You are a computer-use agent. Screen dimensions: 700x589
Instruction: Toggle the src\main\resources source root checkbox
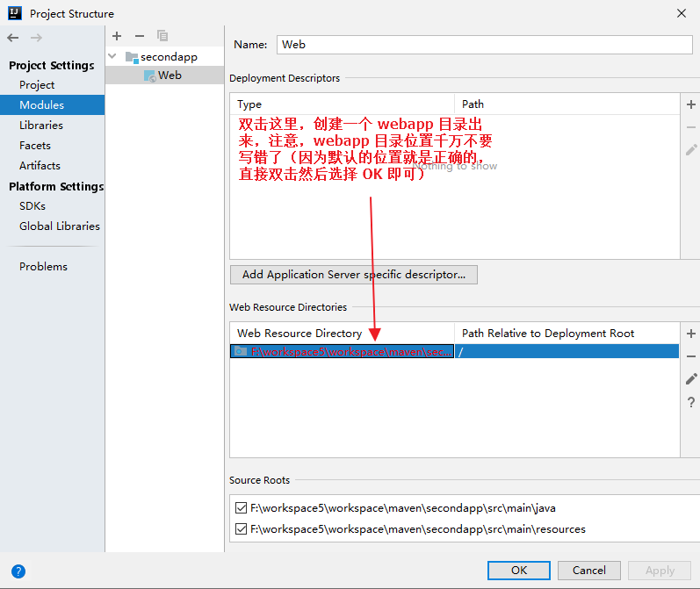tap(241, 528)
